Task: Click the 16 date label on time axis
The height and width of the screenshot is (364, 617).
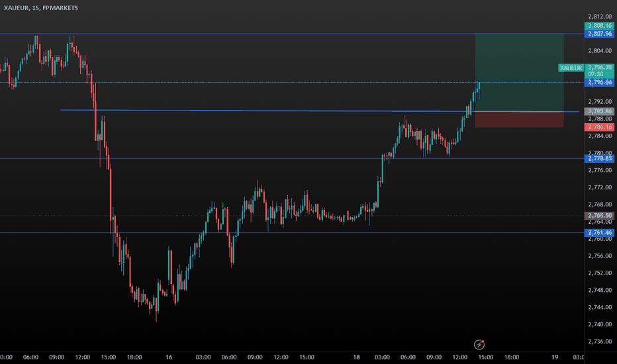Action: [x=169, y=357]
